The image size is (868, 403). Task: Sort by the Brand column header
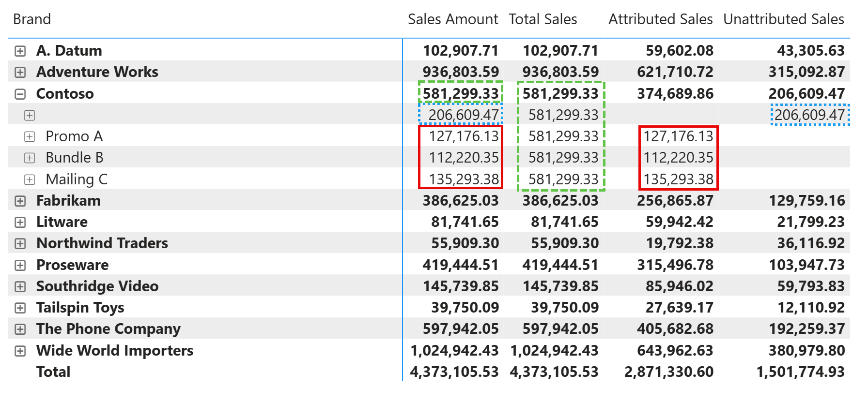[32, 19]
